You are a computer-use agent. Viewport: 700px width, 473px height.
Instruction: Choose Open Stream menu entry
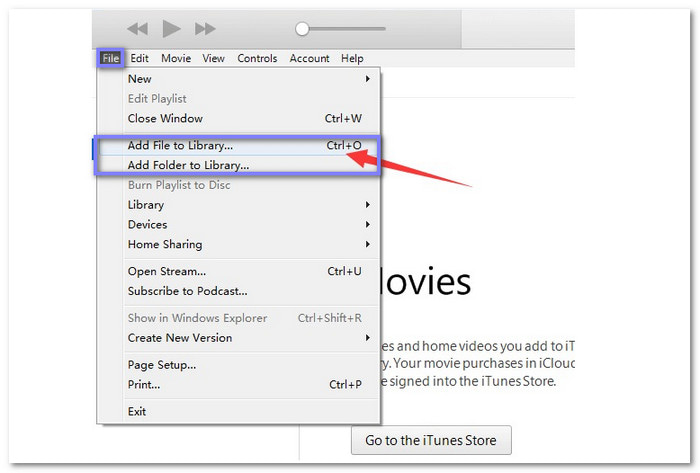click(238, 271)
